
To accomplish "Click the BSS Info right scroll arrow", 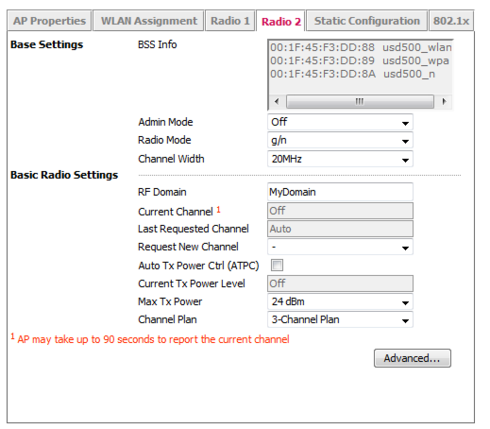I will (x=444, y=101).
